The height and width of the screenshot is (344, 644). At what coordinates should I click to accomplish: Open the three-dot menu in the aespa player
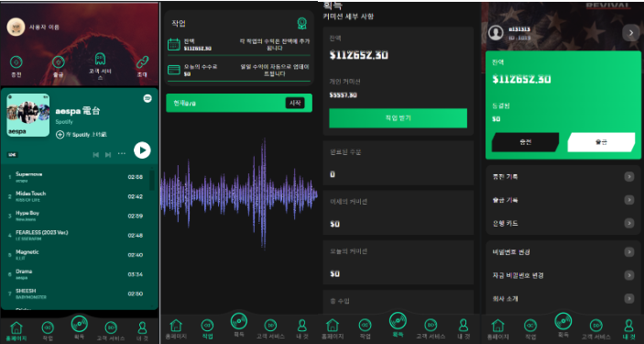click(x=122, y=153)
